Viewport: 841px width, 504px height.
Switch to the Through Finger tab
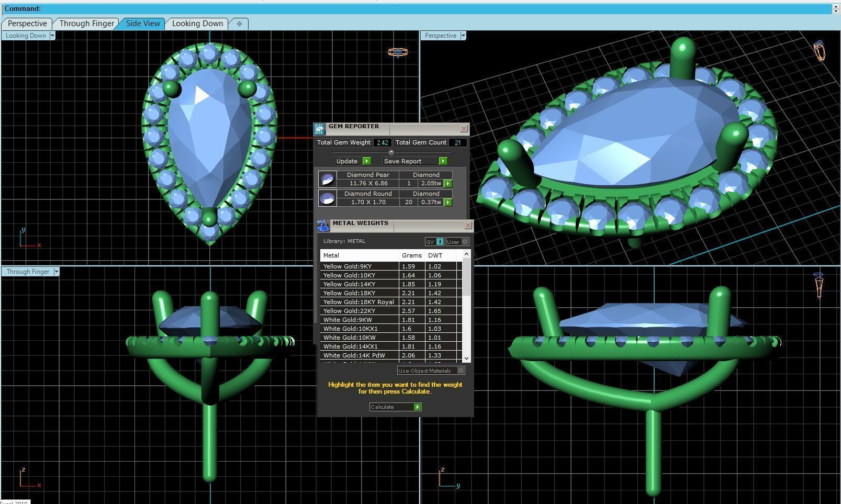(x=86, y=24)
